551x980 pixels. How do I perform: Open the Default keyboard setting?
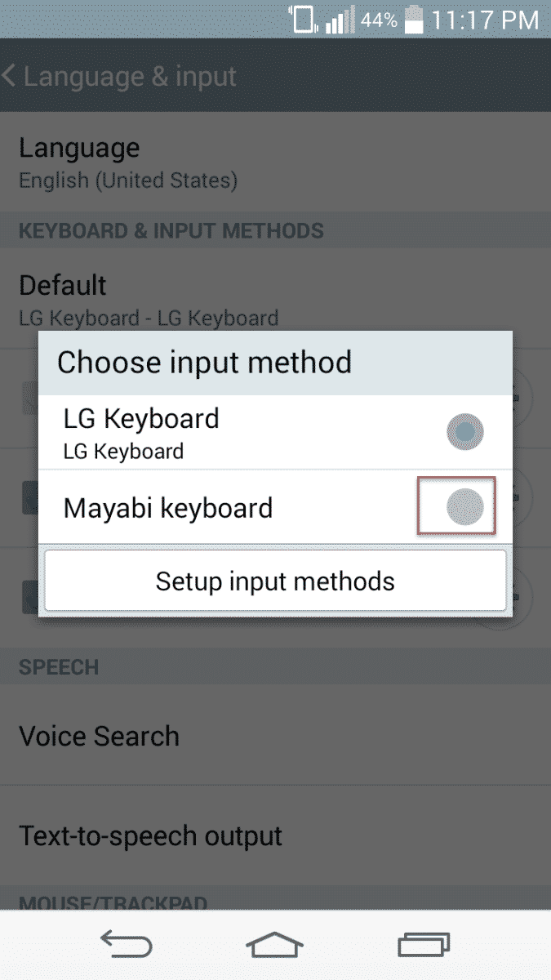pyautogui.click(x=149, y=298)
